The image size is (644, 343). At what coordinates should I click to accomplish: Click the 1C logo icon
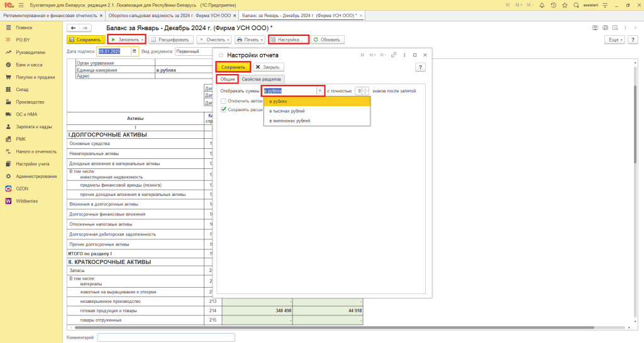pos(9,5)
